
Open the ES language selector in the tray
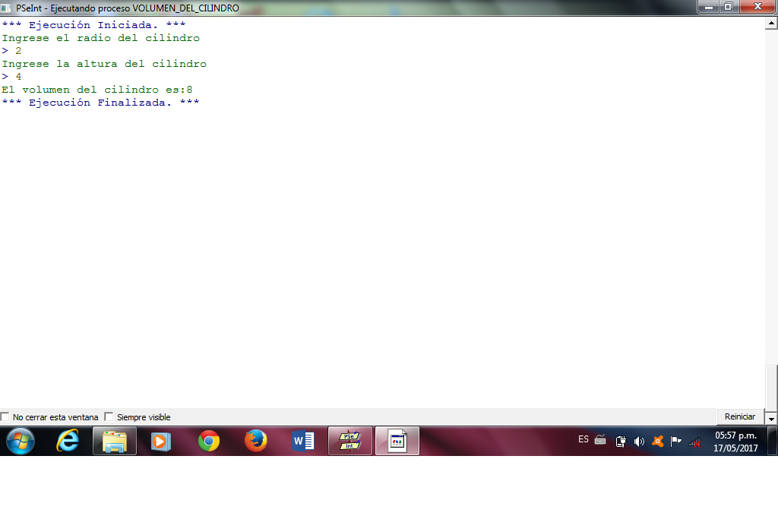pos(583,439)
